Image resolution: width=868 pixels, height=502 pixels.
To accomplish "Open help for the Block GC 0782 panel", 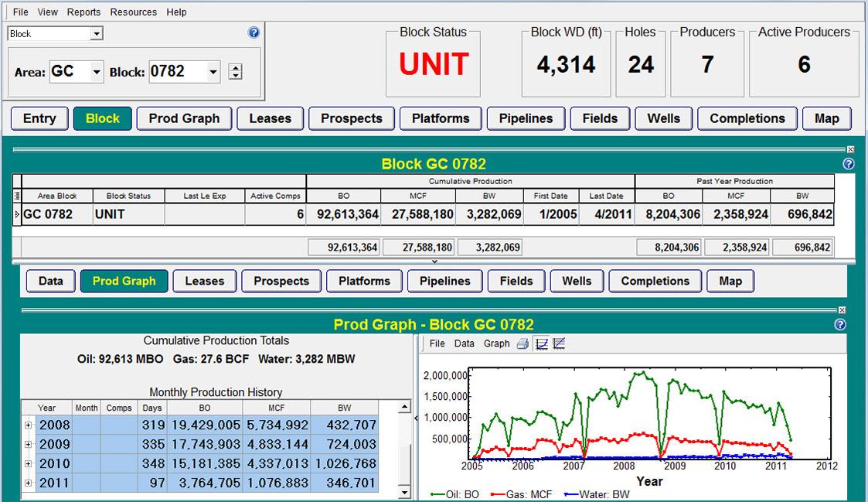I will pyautogui.click(x=848, y=164).
